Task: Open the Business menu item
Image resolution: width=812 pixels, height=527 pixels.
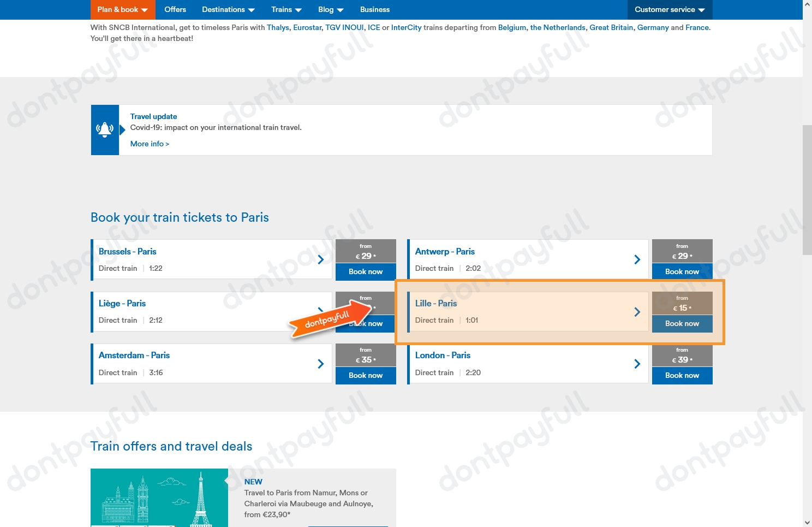Action: point(375,9)
